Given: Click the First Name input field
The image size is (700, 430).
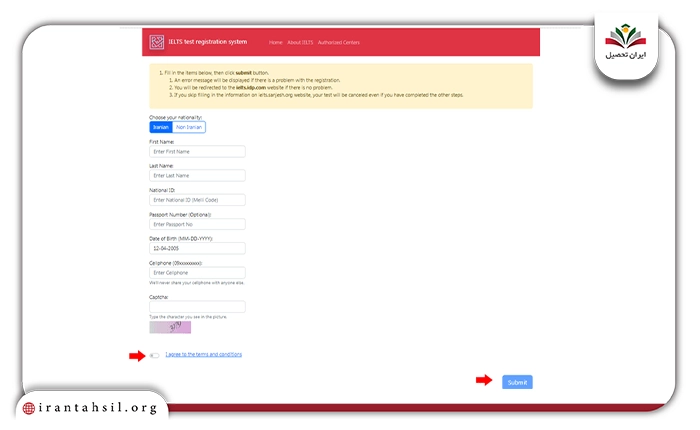Looking at the screenshot, I should coord(197,151).
